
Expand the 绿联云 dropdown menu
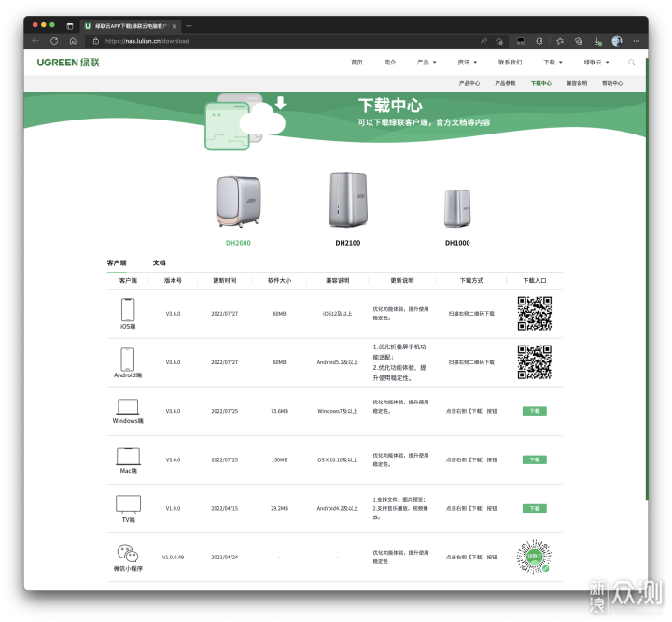(596, 63)
